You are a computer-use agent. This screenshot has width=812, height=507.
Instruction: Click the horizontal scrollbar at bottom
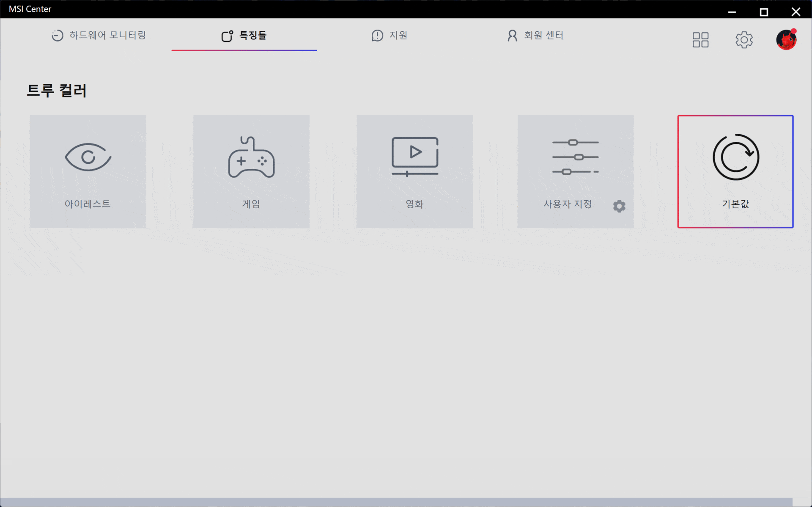pyautogui.click(x=396, y=502)
